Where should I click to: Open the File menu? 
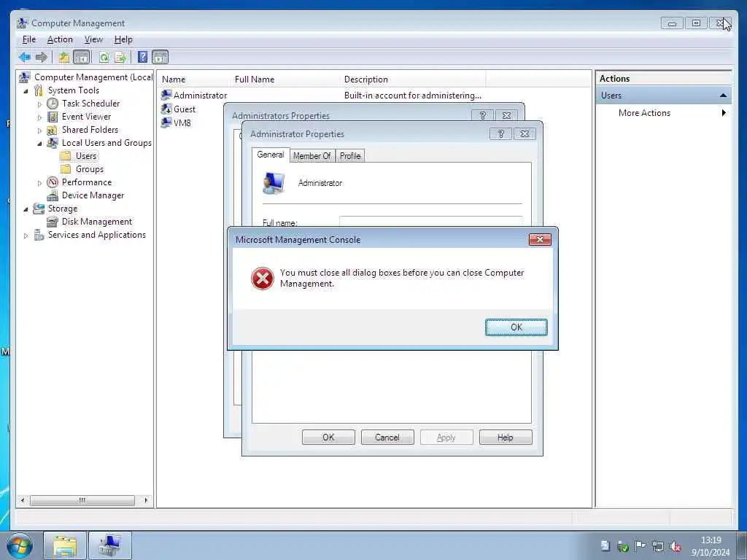29,39
